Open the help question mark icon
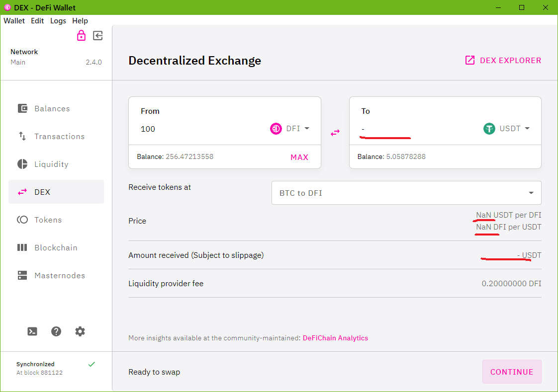Viewport: 558px width, 392px height. 56,331
